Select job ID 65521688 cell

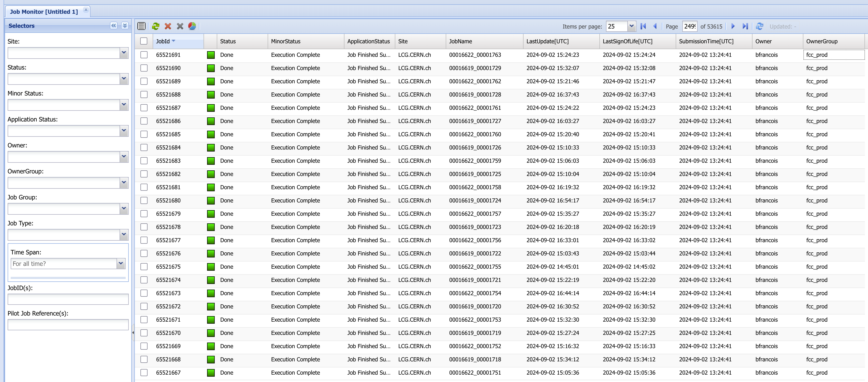pos(178,94)
